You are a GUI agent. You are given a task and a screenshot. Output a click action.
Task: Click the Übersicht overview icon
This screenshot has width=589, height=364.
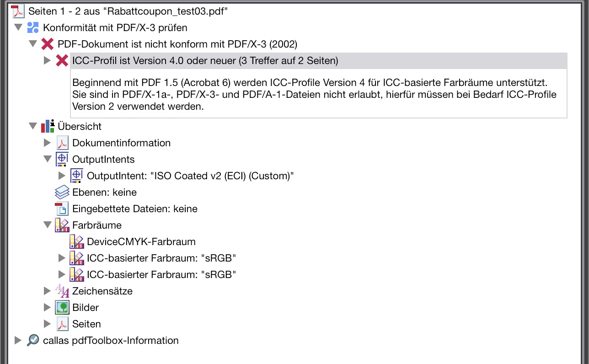pyautogui.click(x=48, y=126)
